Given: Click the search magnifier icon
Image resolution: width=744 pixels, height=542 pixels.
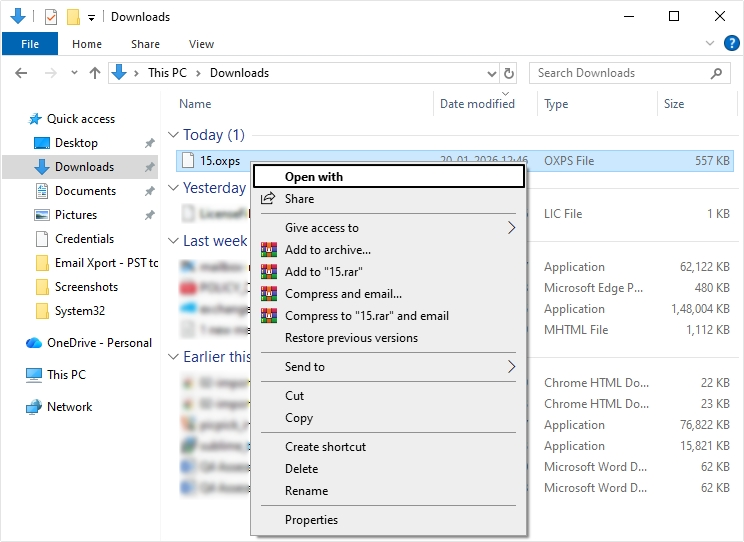Looking at the screenshot, I should 716,73.
